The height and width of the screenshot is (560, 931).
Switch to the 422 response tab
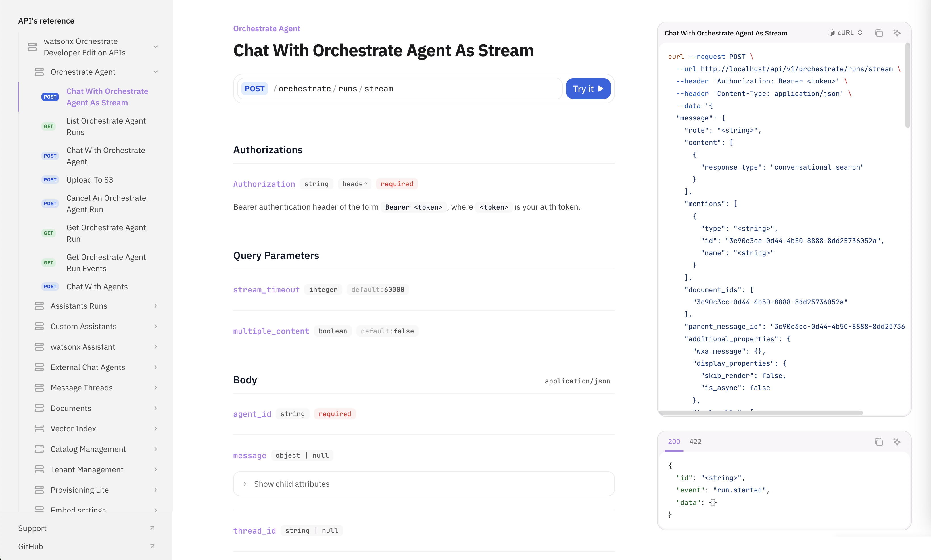(695, 442)
